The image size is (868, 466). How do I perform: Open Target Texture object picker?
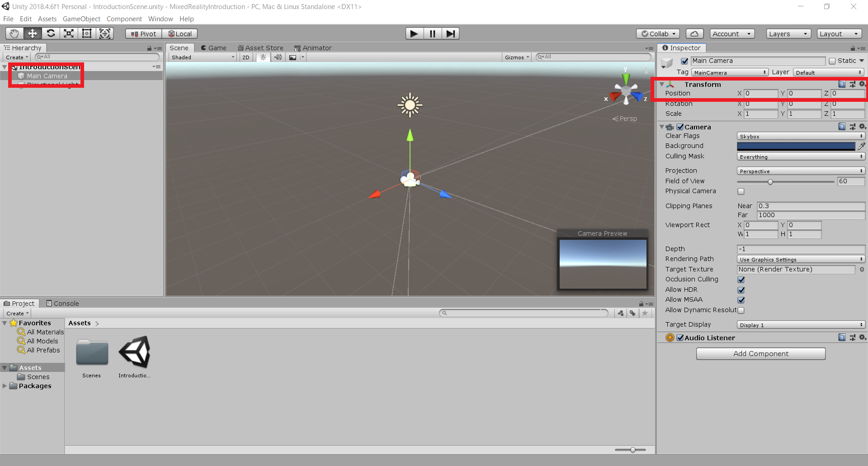coord(862,269)
